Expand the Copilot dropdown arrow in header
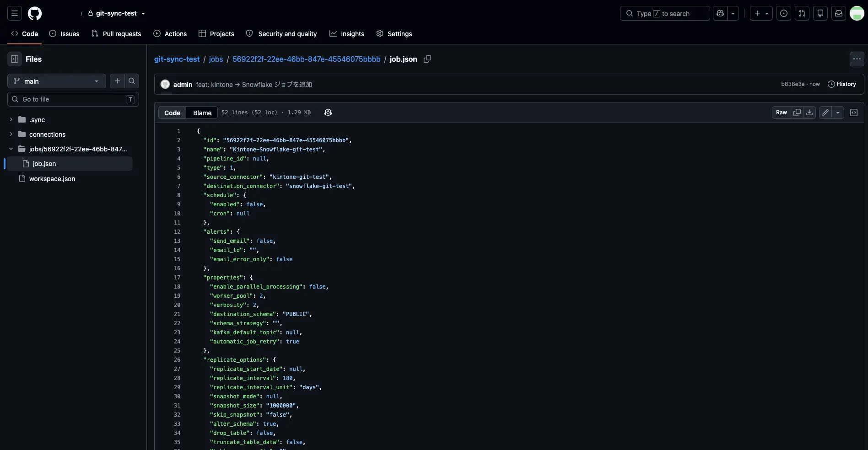 733,13
